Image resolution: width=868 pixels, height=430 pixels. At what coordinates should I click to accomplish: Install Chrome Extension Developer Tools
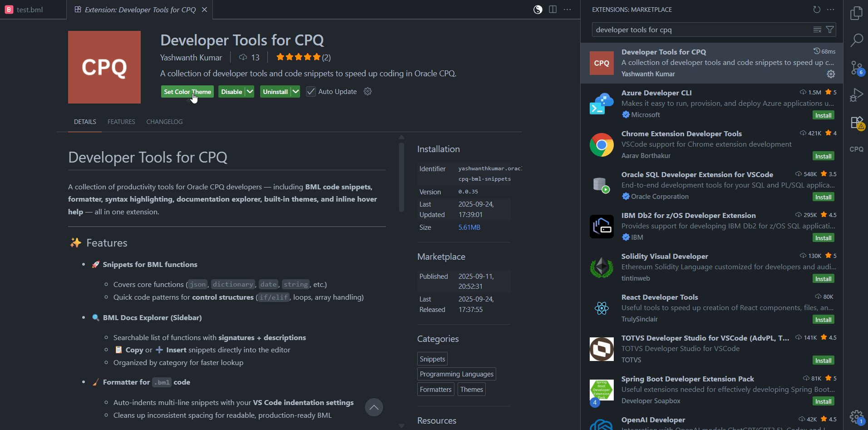(x=823, y=156)
